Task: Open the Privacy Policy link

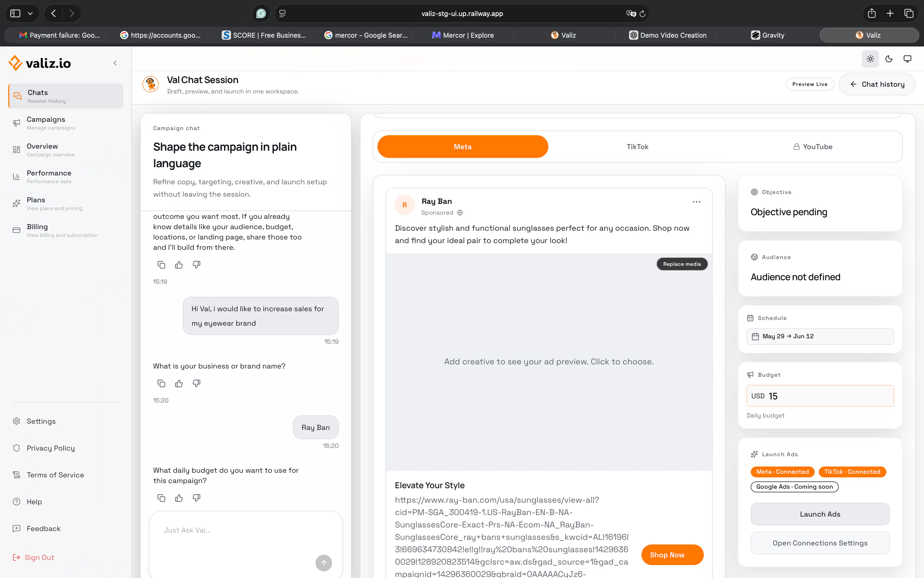Action: click(x=66, y=448)
